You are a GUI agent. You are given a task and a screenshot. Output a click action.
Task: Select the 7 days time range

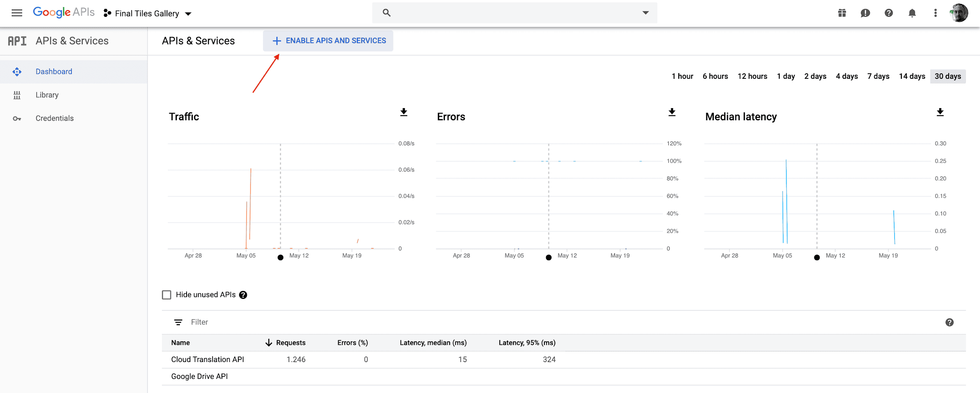(x=878, y=76)
